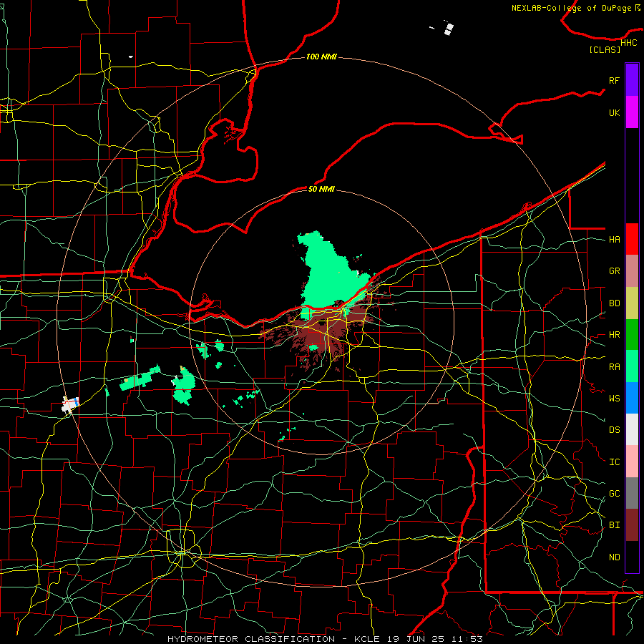Click the "GC" legend label
Viewport: 644px width, 644px height.
pos(614,493)
